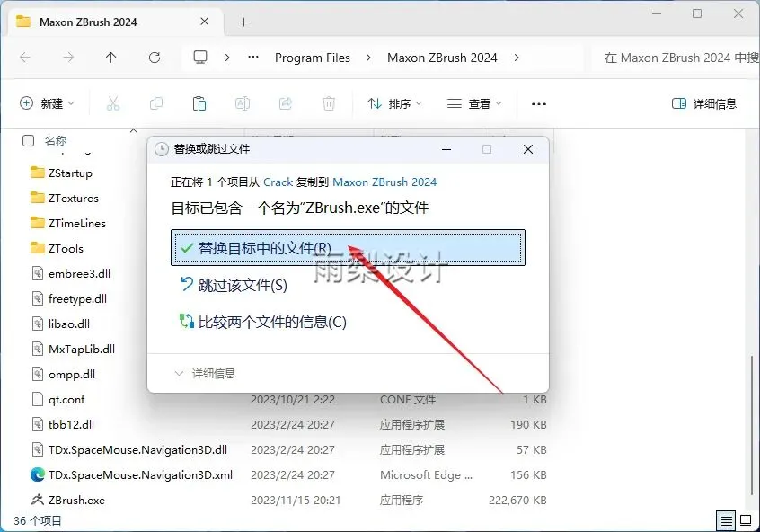Click the 名称 column header
The height and width of the screenshot is (532, 760).
(56, 140)
